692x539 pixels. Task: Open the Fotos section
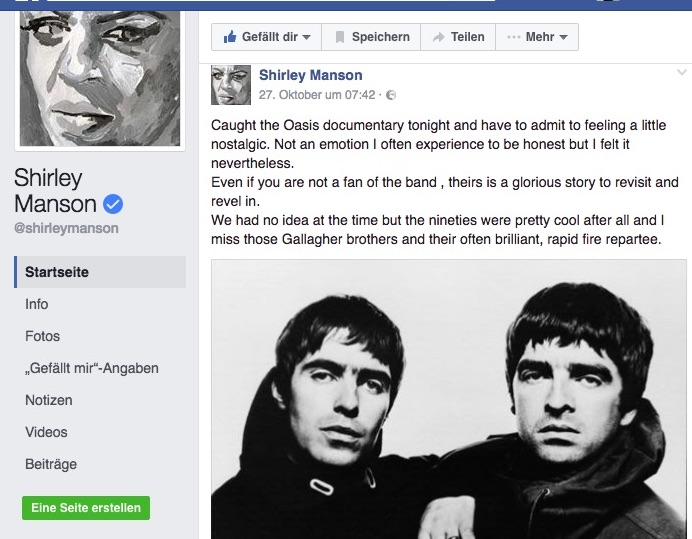pos(43,336)
